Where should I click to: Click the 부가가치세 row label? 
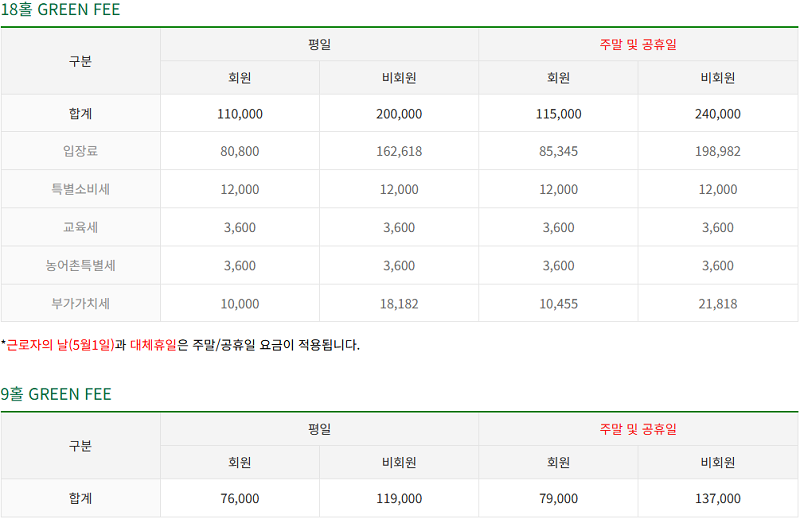point(80,304)
